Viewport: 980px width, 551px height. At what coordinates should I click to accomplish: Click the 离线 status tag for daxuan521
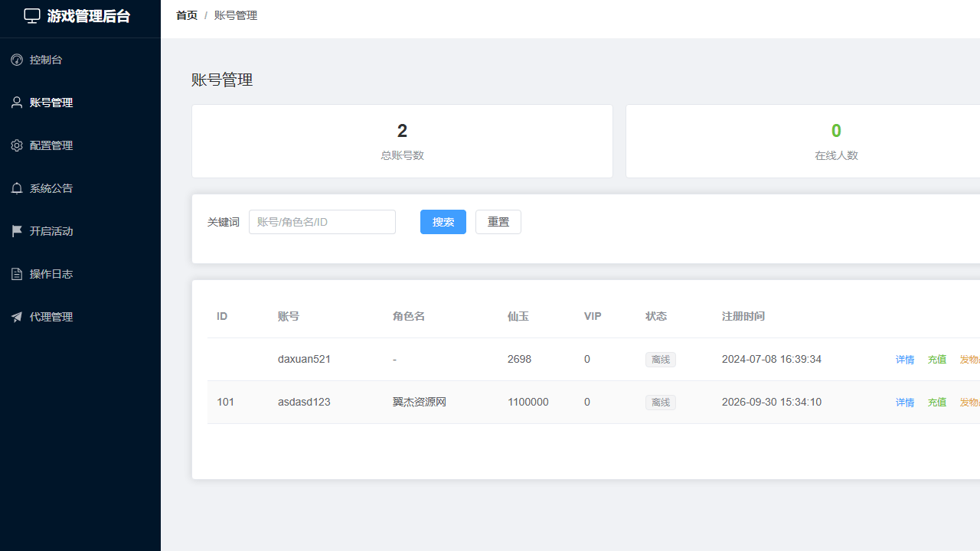661,360
